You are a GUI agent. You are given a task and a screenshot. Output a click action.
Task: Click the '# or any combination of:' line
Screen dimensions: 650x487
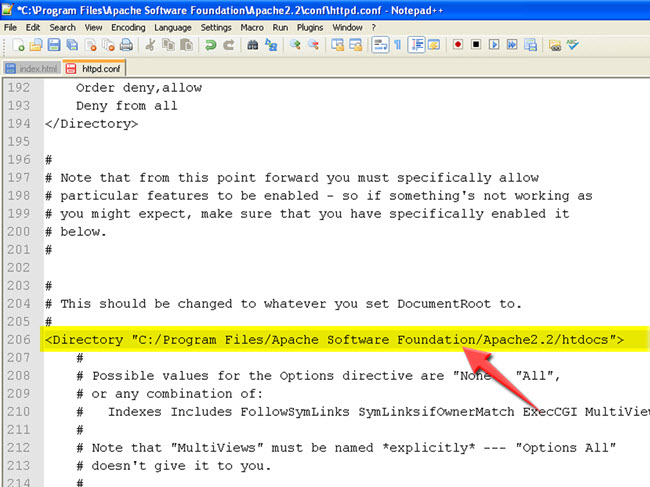coord(170,394)
